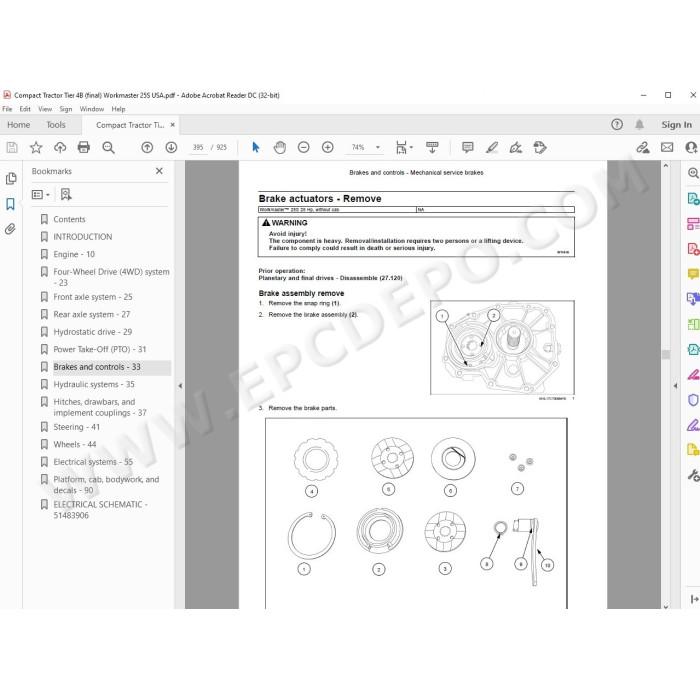700x700 pixels.
Task: Open the zoom percentage dropdown
Action: pyautogui.click(x=378, y=147)
